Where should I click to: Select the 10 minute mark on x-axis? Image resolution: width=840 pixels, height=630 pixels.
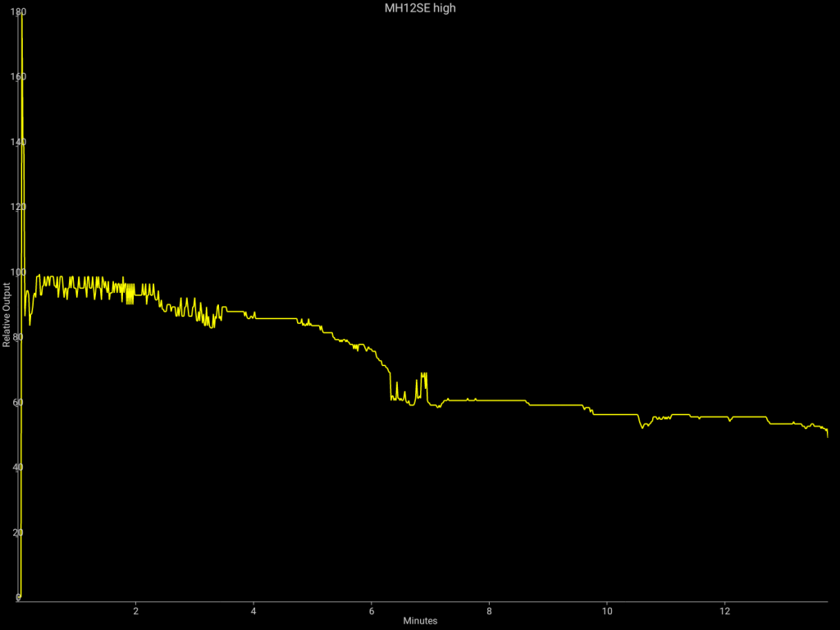[607, 611]
